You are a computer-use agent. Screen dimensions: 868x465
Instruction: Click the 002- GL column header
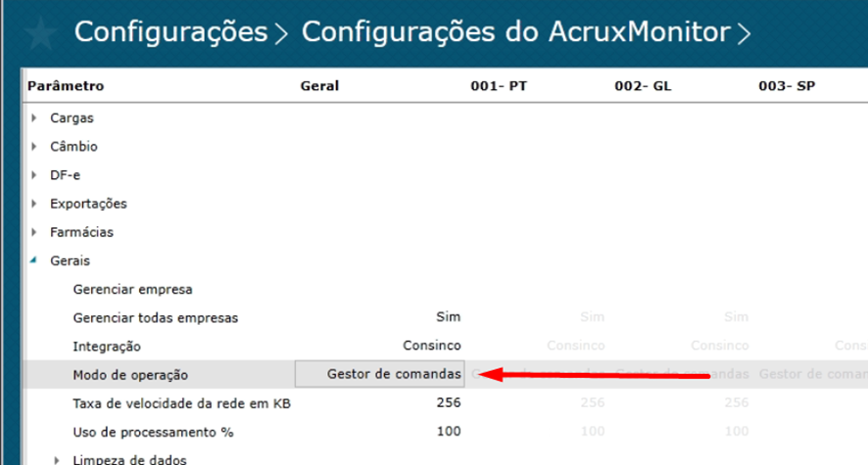[643, 86]
